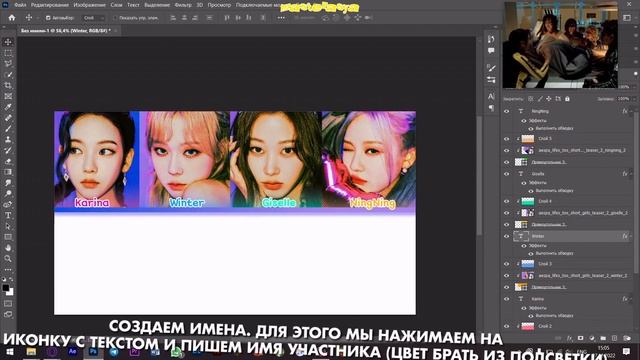Screen dimensions: 640x360
Task: Select the Brush tool
Action: [x=8, y=129]
